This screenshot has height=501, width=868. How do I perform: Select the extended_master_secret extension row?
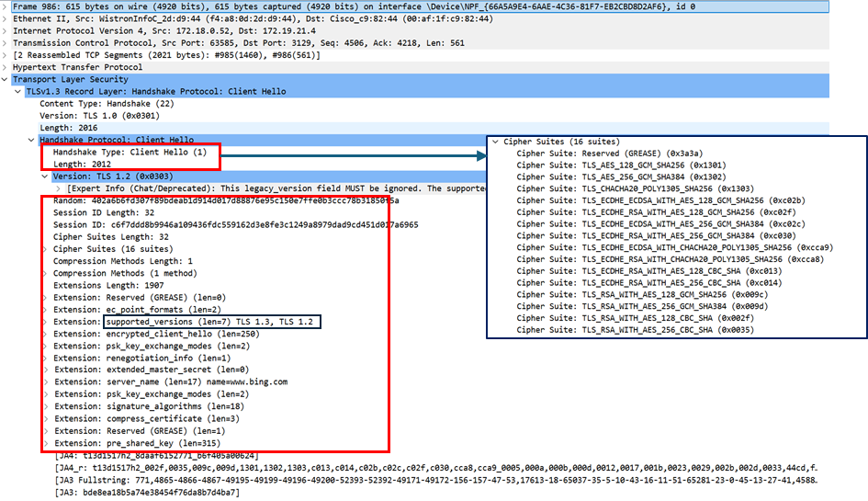152,370
